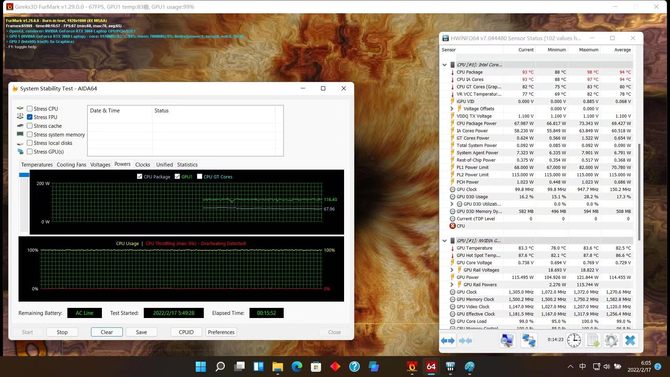Screen dimensions: 670x377
Task: Start logging via the log file icon in HWiNFO
Action: [593, 340]
